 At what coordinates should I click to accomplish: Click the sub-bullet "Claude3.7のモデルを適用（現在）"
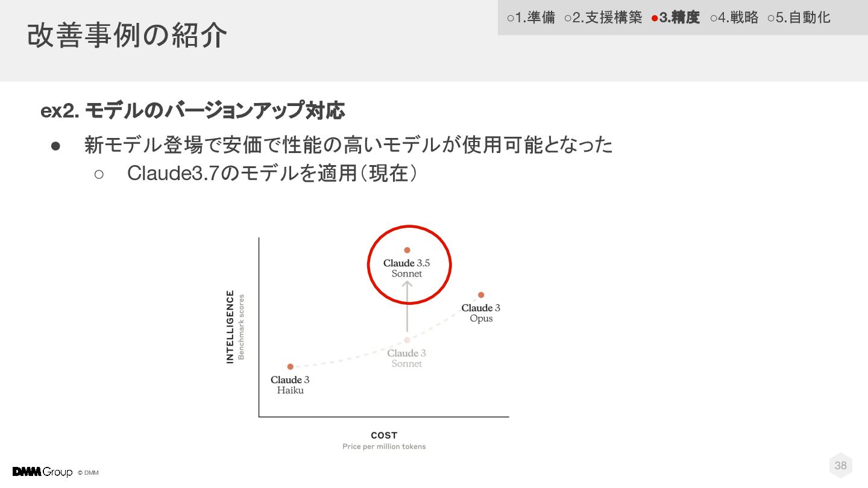272,174
